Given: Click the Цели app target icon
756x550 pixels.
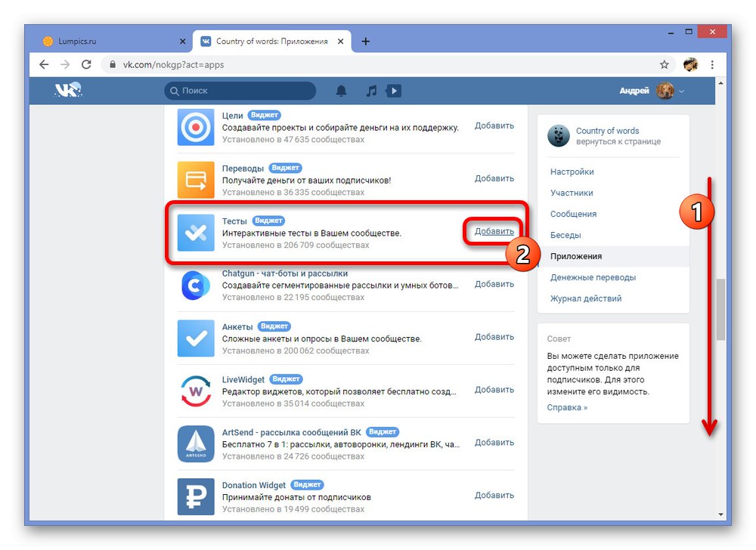Looking at the screenshot, I should point(196,127).
